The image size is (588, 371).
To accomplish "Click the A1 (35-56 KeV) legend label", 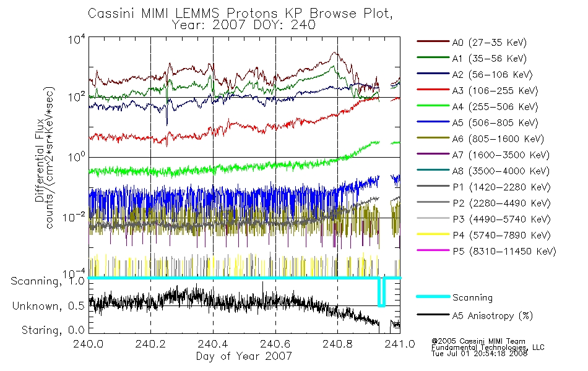I will pyautogui.click(x=490, y=59).
